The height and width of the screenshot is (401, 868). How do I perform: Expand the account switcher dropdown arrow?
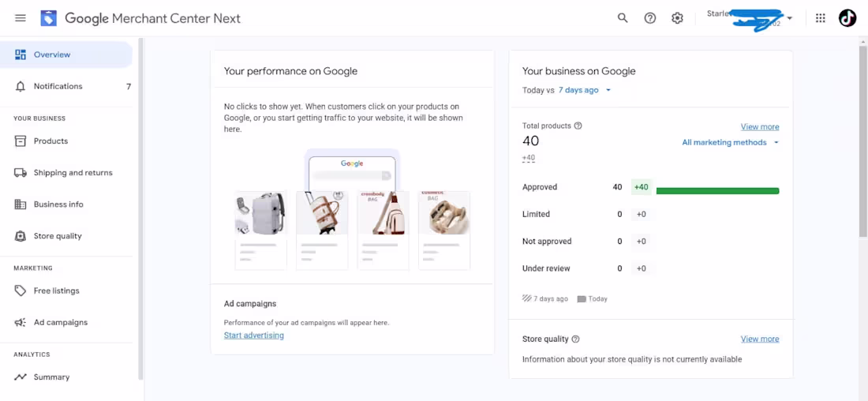pos(789,18)
